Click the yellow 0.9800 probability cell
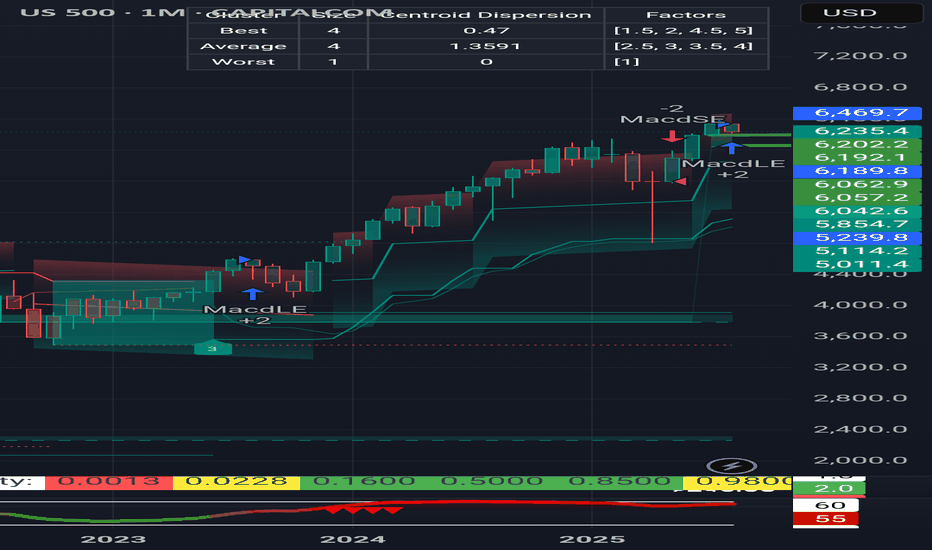Screen dimensions: 932x550 point(738,482)
